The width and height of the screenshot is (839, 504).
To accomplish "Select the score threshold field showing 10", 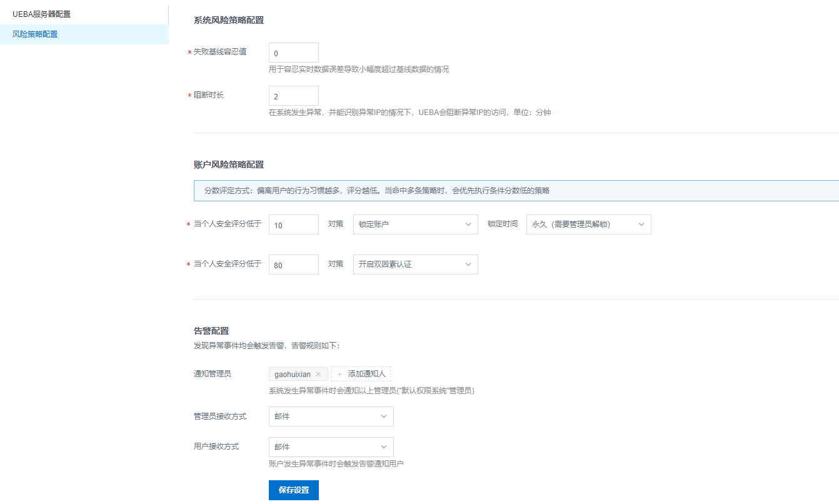I will [293, 225].
